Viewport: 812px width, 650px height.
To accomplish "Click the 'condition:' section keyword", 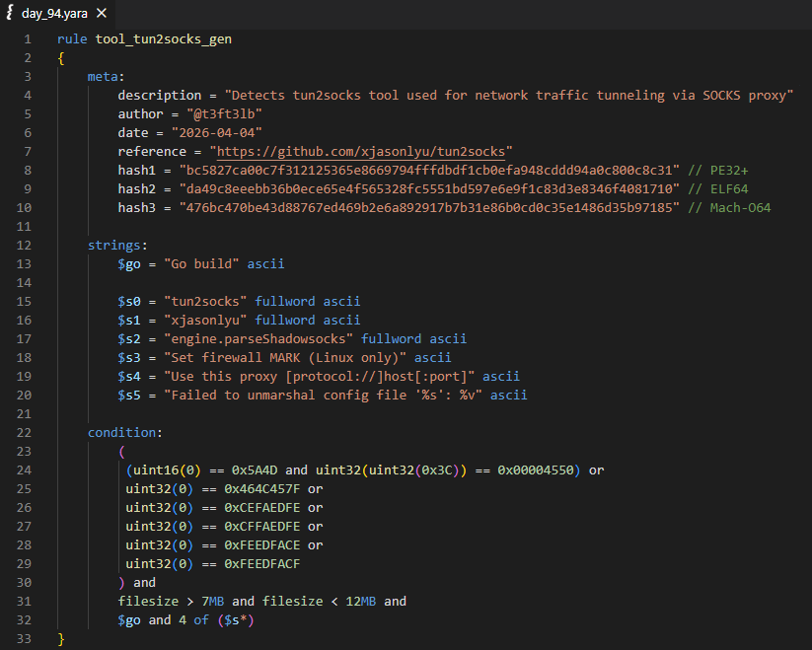I will click(124, 433).
